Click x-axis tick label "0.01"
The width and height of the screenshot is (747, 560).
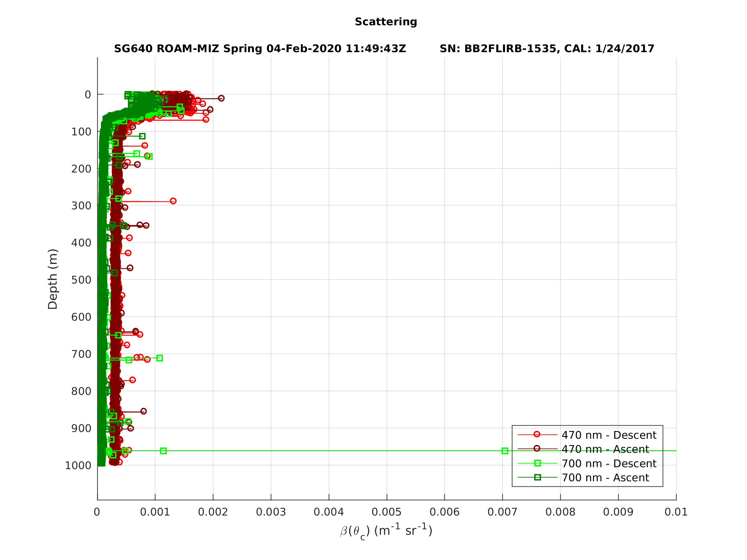pos(676,512)
